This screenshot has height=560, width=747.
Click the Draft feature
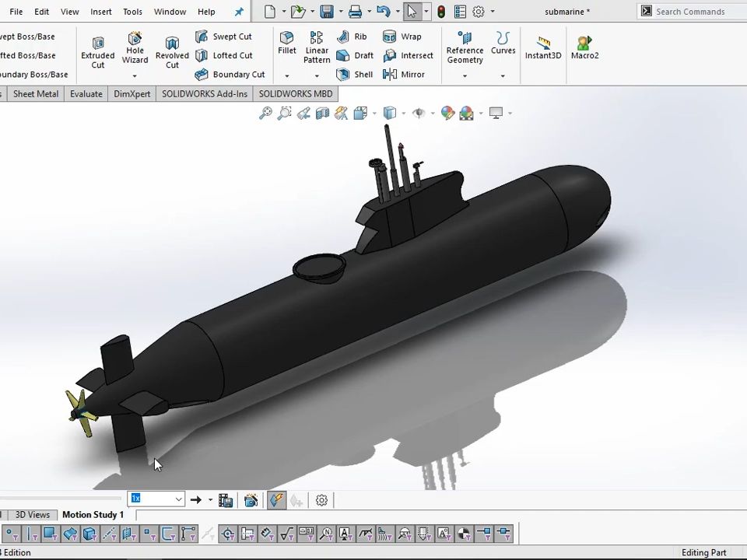pyautogui.click(x=355, y=55)
